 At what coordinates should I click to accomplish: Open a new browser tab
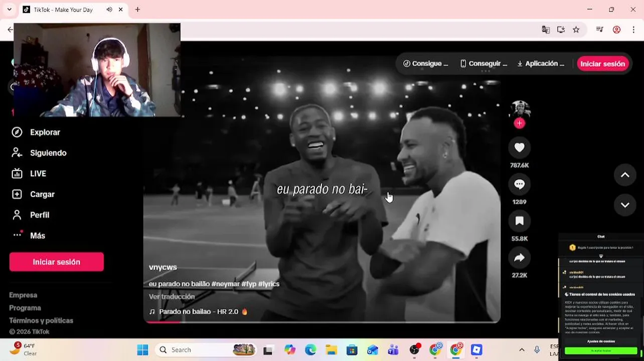[x=137, y=10]
